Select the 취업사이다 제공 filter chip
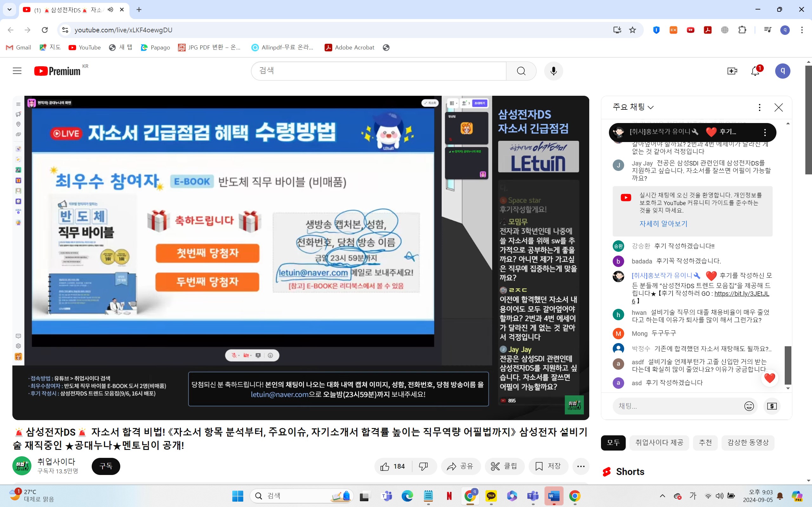The height and width of the screenshot is (507, 812). pos(659,442)
